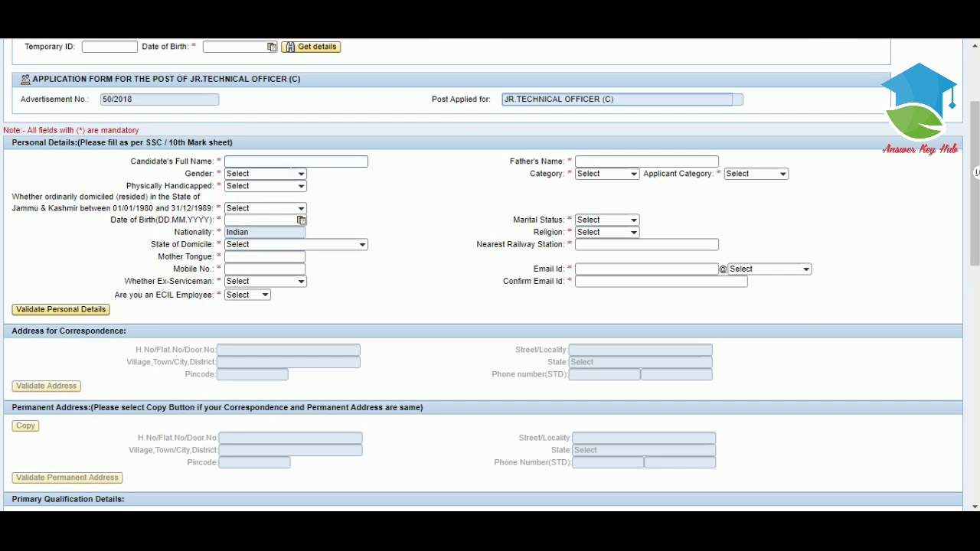Viewport: 980px width, 551px height.
Task: Click the Mother Tongue field
Action: click(265, 257)
